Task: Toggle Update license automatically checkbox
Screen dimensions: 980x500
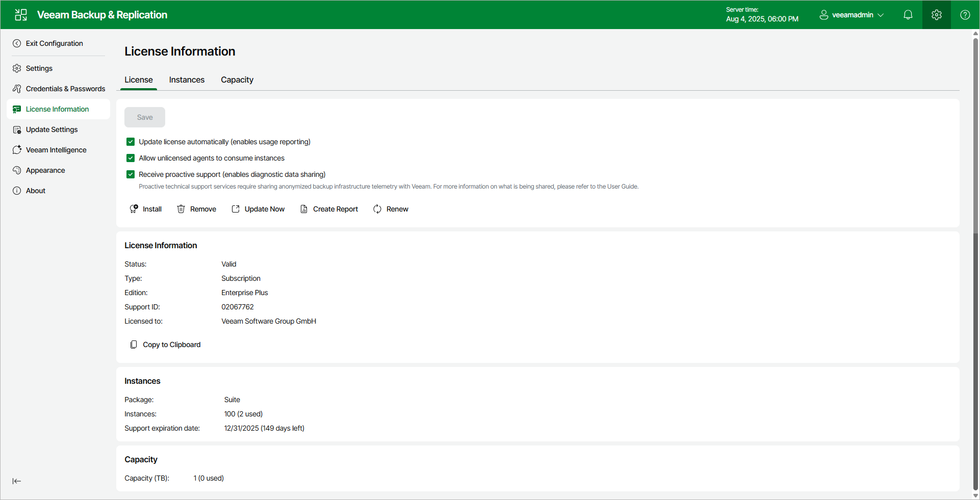Action: pyautogui.click(x=131, y=142)
